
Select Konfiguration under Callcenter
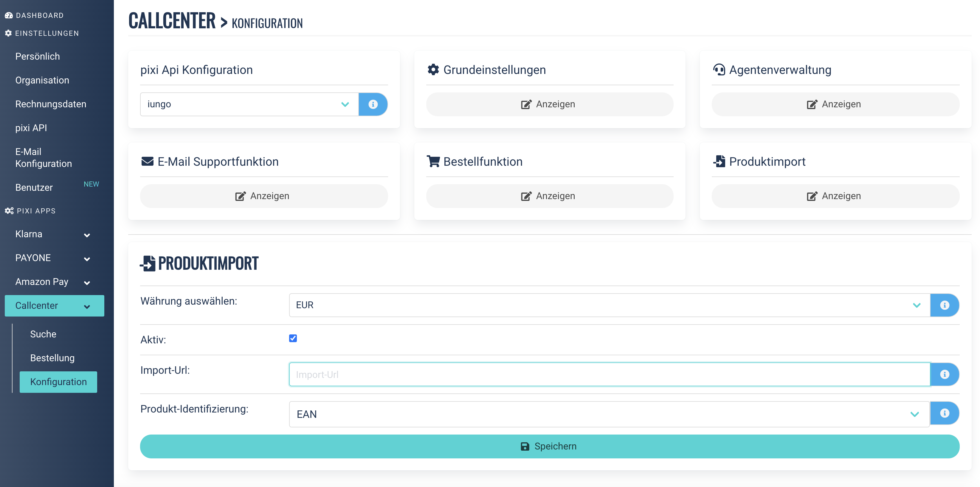click(58, 382)
